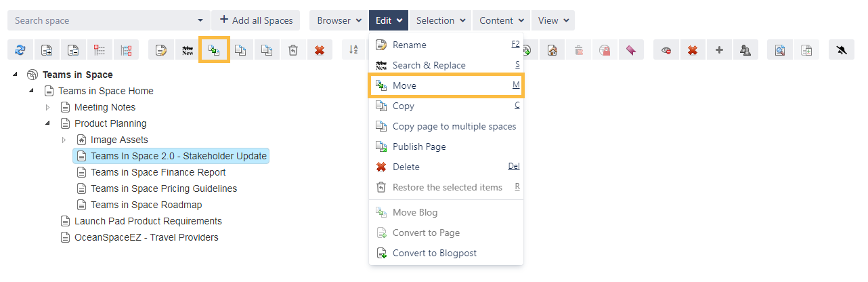The image size is (868, 282).
Task: Expand the Meeting Notes tree node
Action: coord(47,107)
